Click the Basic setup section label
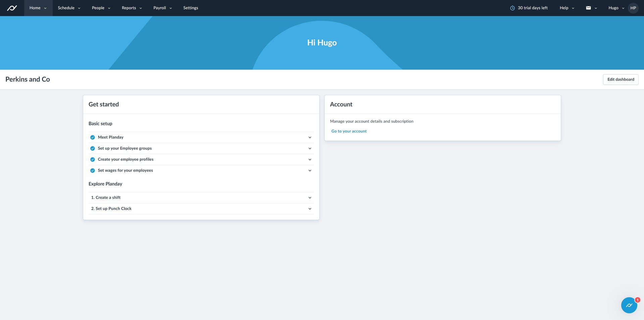The image size is (644, 320). (x=100, y=124)
